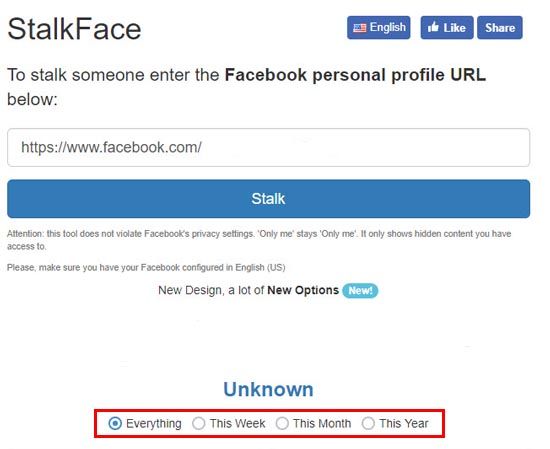The width and height of the screenshot is (550, 449).
Task: Select the This Month radio button
Action: [x=282, y=423]
